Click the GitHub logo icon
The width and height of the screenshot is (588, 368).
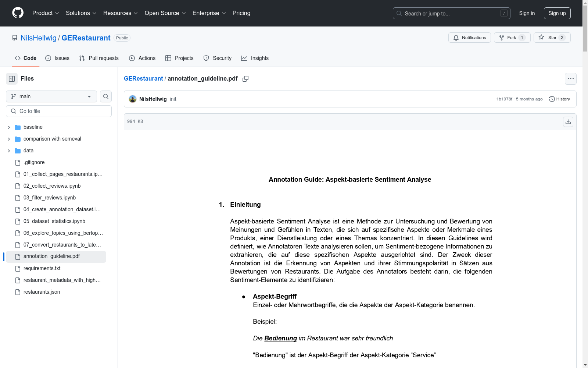pos(18,13)
